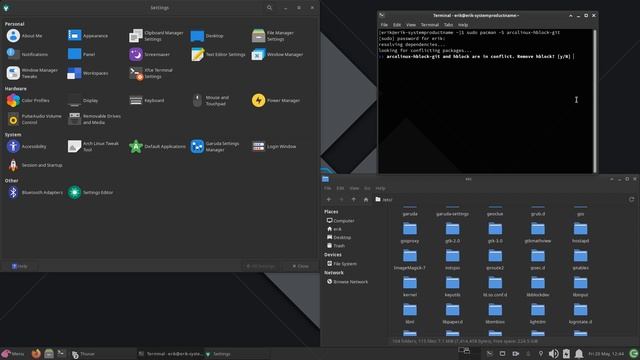This screenshot has width=640, height=360.
Task: Select the gtk-2.0 folder
Action: pos(452,233)
